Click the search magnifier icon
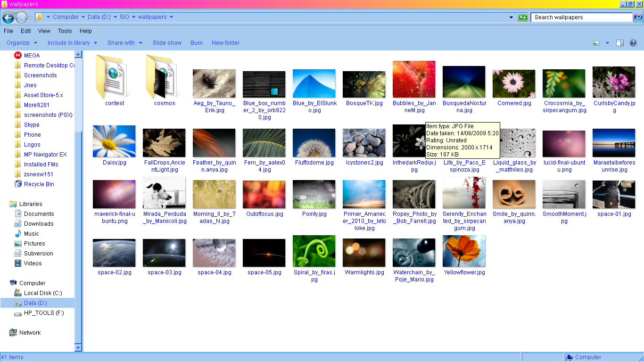Viewport: 644px width, 362px height. 637,17
